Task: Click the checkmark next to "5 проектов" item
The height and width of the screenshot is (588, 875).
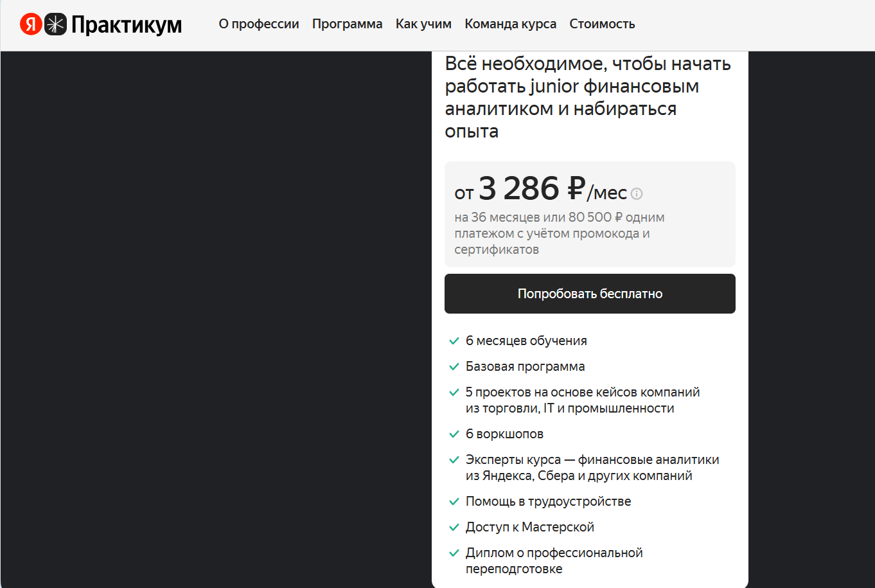Action: click(454, 393)
